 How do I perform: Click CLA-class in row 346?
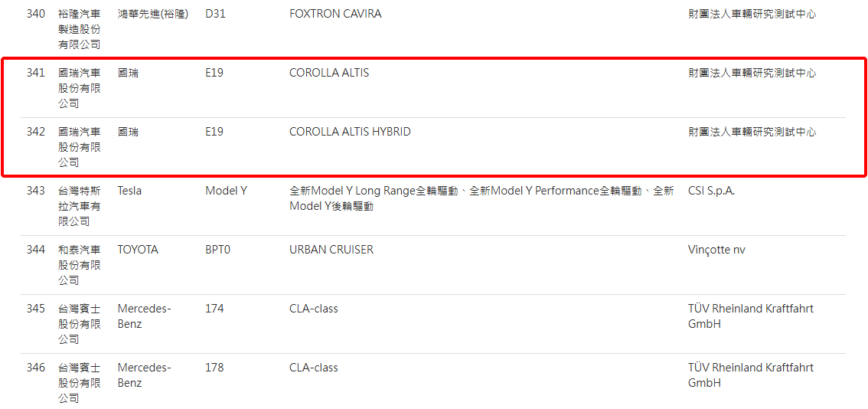[x=314, y=368]
